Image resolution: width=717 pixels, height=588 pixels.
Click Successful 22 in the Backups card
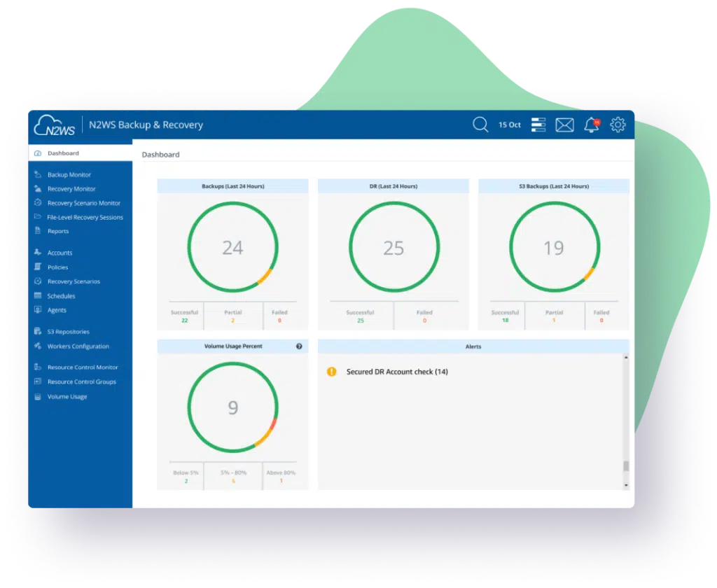pos(184,316)
